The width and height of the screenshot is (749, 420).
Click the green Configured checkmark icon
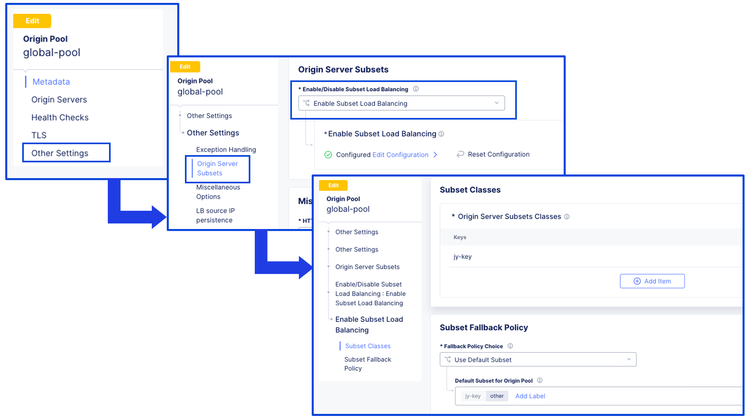328,155
